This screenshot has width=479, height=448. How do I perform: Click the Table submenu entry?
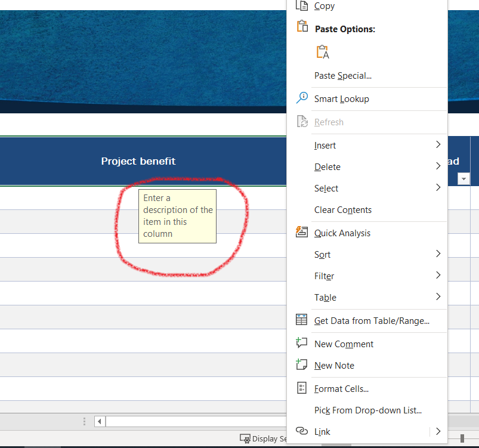coord(325,297)
